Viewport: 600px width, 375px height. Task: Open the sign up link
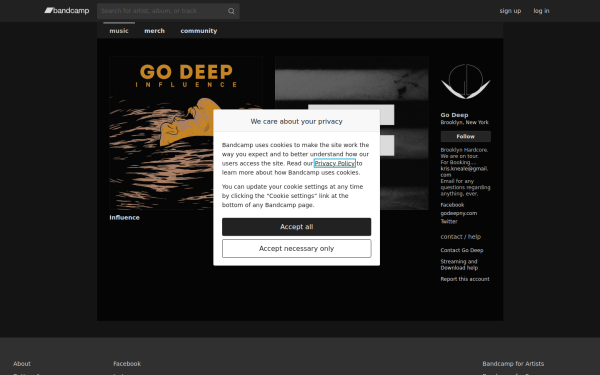click(x=510, y=11)
